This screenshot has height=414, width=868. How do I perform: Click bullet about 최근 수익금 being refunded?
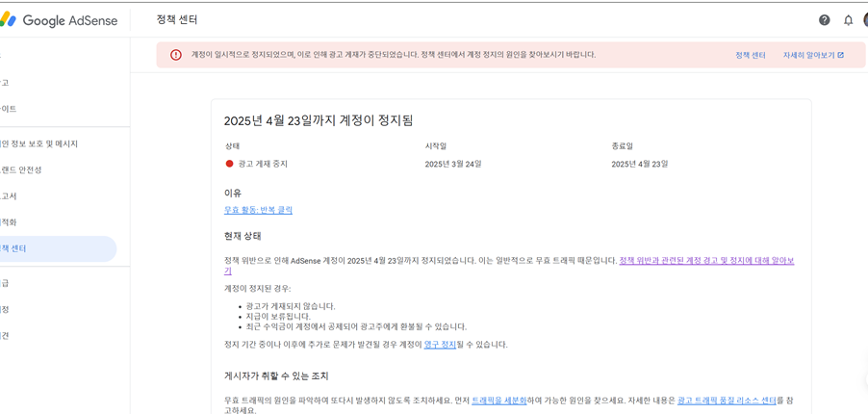pos(356,327)
